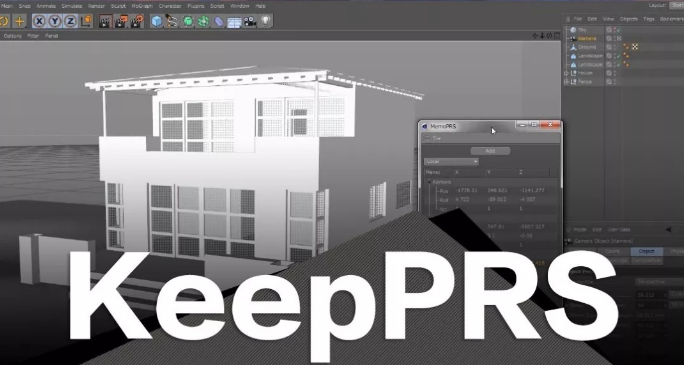The height and width of the screenshot is (365, 684).
Task: Click the viewport rotate navigation icon
Action: point(549,36)
